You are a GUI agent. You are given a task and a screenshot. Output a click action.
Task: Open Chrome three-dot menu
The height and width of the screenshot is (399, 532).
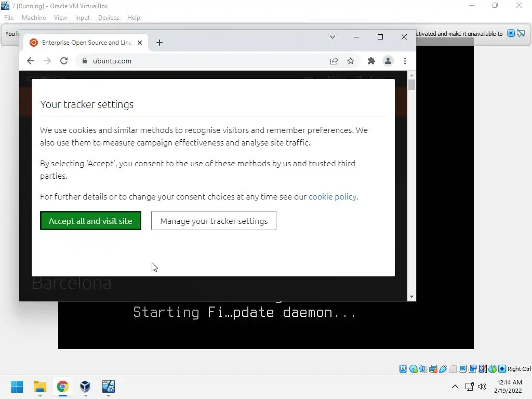click(405, 61)
